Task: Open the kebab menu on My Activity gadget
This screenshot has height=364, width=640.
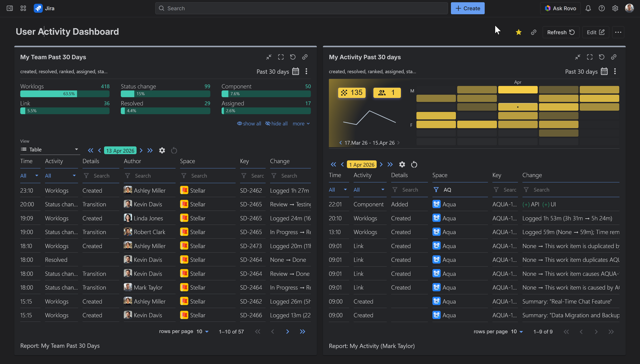Action: pyautogui.click(x=615, y=71)
